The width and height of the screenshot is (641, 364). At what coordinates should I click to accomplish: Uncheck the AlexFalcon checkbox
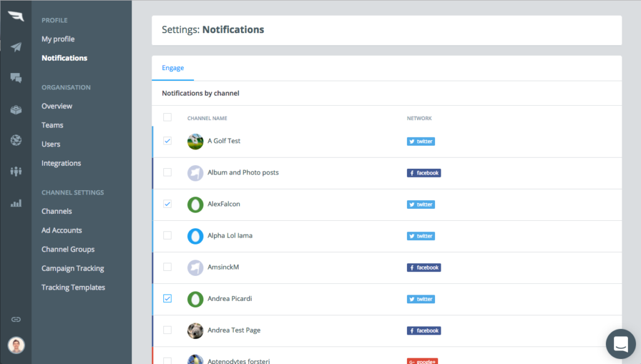167,204
